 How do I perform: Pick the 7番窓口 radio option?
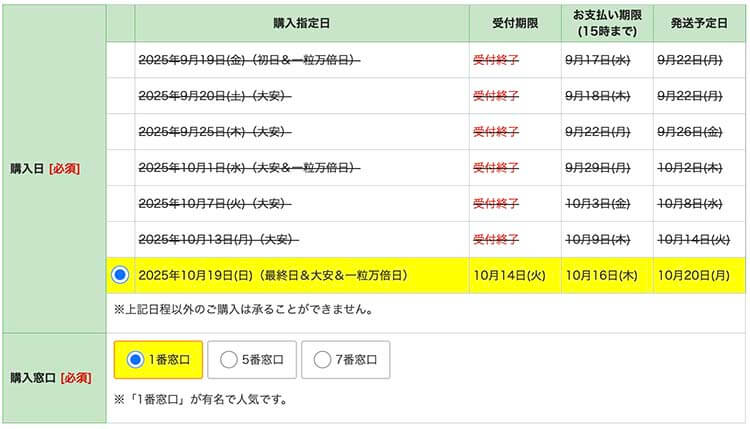point(322,360)
